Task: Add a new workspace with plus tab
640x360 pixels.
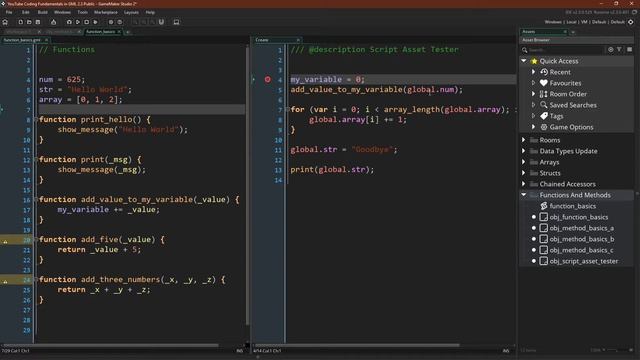Action: point(128,32)
